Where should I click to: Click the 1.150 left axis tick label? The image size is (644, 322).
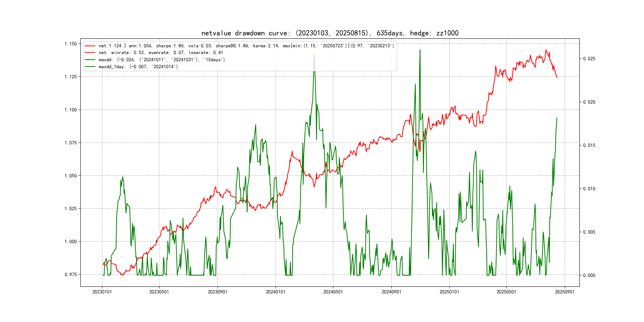tap(71, 44)
